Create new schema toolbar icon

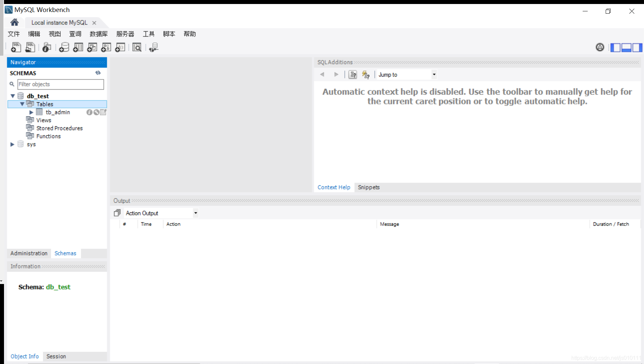tap(64, 47)
